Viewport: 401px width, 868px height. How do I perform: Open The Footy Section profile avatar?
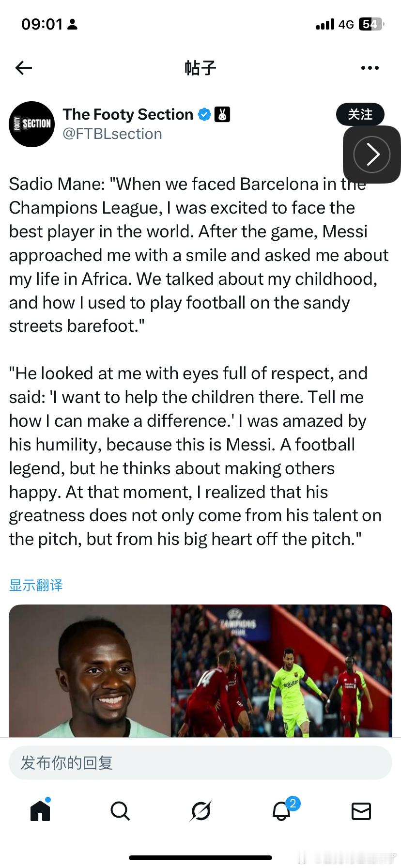point(32,124)
